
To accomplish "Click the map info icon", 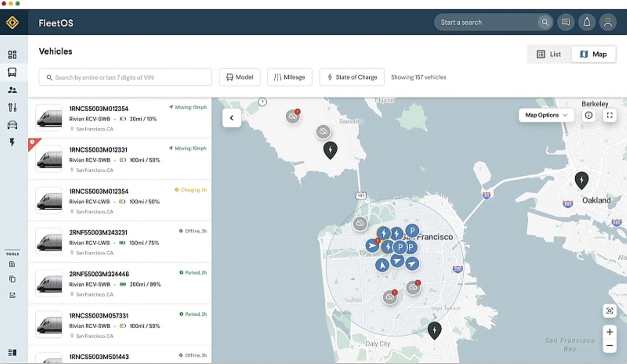I will click(x=589, y=115).
